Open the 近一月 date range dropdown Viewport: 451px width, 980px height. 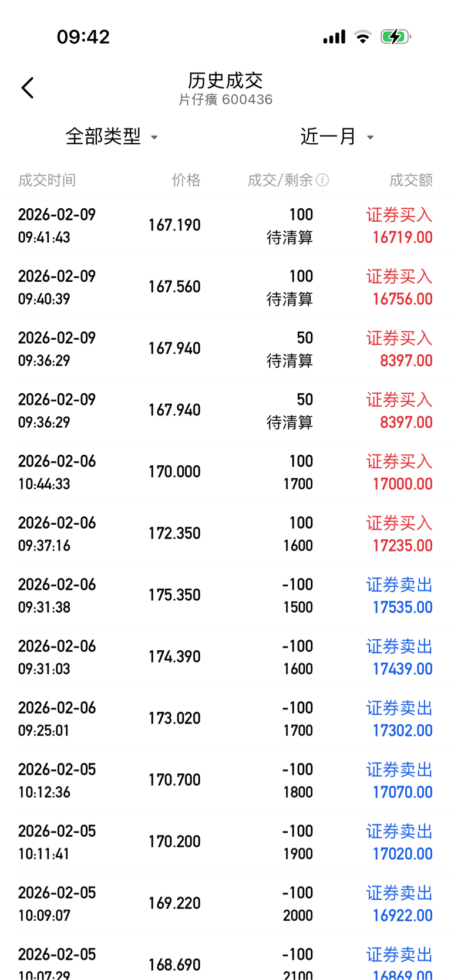click(337, 137)
